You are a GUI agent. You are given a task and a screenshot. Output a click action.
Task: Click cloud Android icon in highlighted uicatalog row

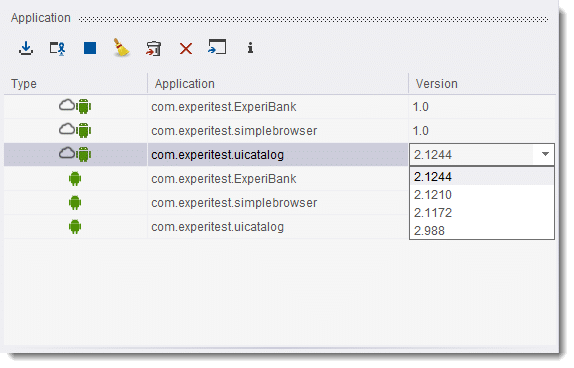[75, 154]
